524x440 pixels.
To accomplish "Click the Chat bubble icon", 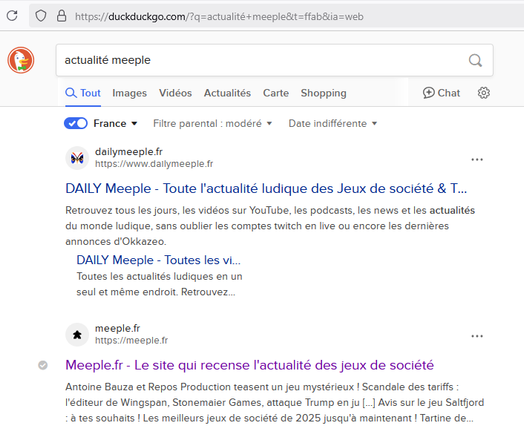I will tap(429, 93).
